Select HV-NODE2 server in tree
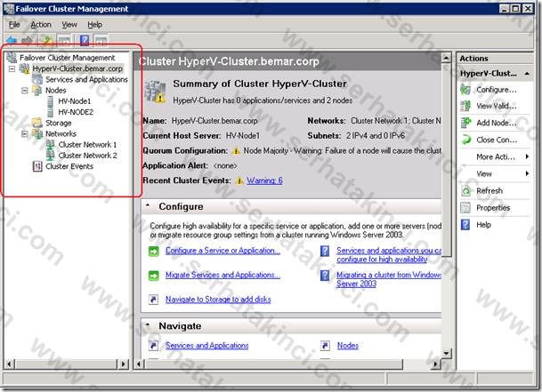The width and height of the screenshot is (542, 392). [76, 112]
